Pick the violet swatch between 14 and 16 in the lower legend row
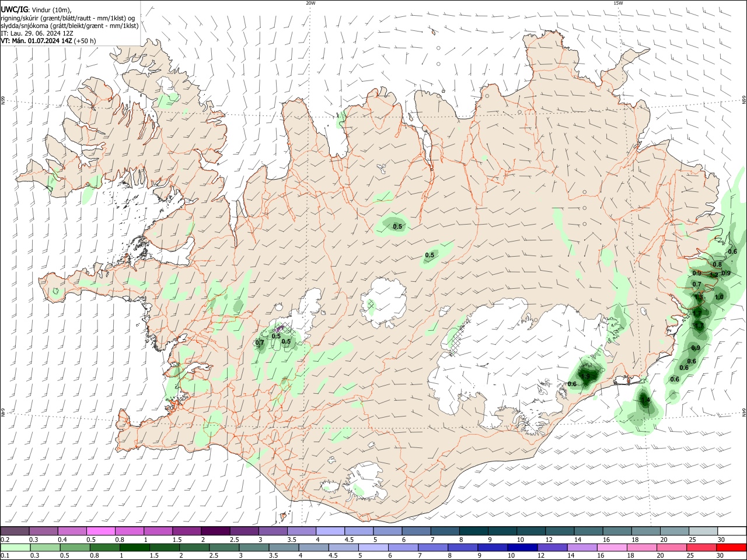Viewport: 747px width, 560px height. click(x=582, y=547)
